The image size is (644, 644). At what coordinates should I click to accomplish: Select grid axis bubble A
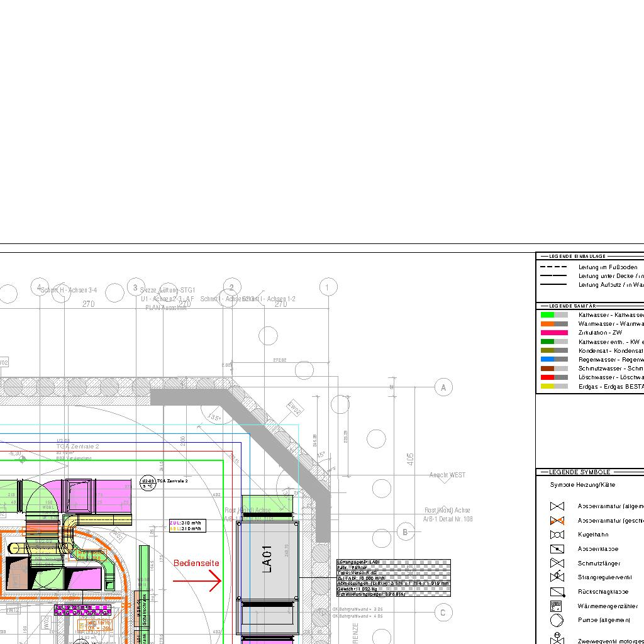point(443,387)
